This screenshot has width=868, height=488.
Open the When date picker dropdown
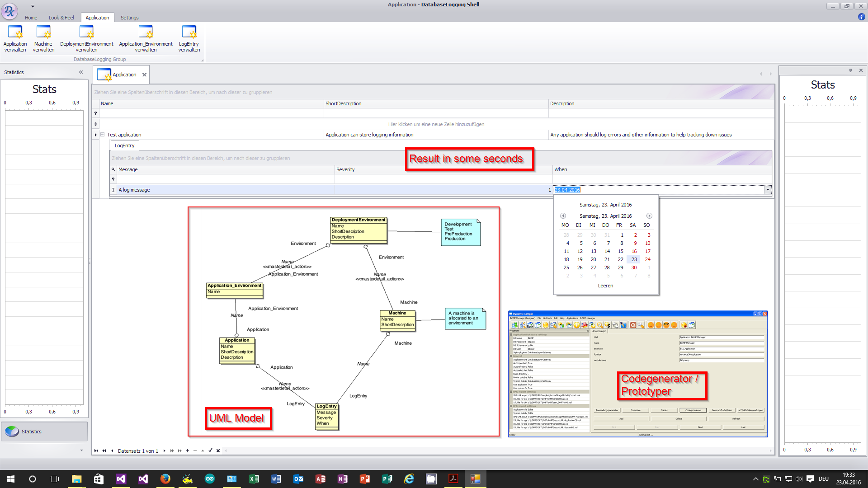point(768,190)
